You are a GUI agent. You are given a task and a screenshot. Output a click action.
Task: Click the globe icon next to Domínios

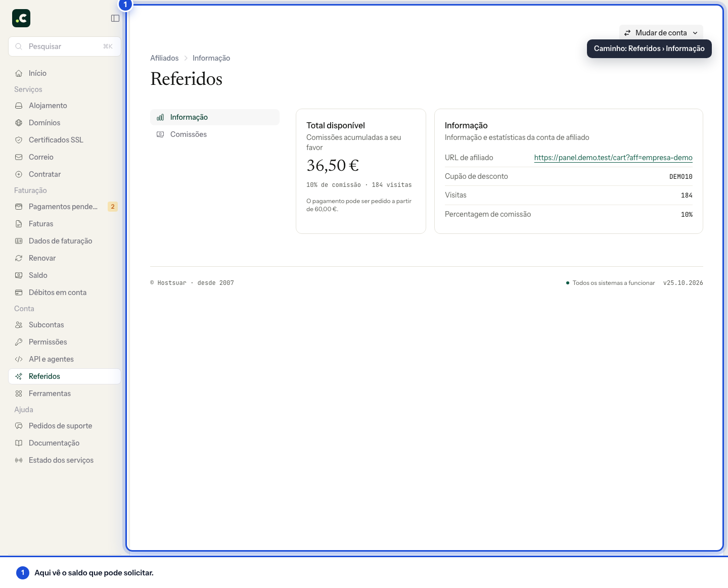click(19, 123)
